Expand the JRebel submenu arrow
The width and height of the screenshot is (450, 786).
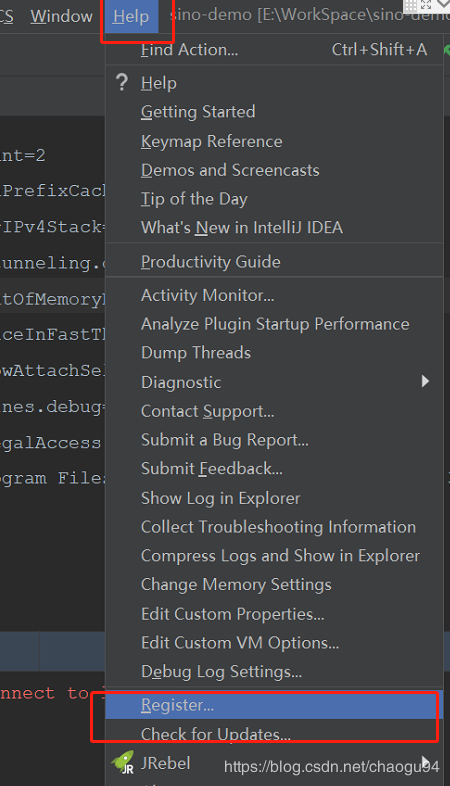[426, 762]
